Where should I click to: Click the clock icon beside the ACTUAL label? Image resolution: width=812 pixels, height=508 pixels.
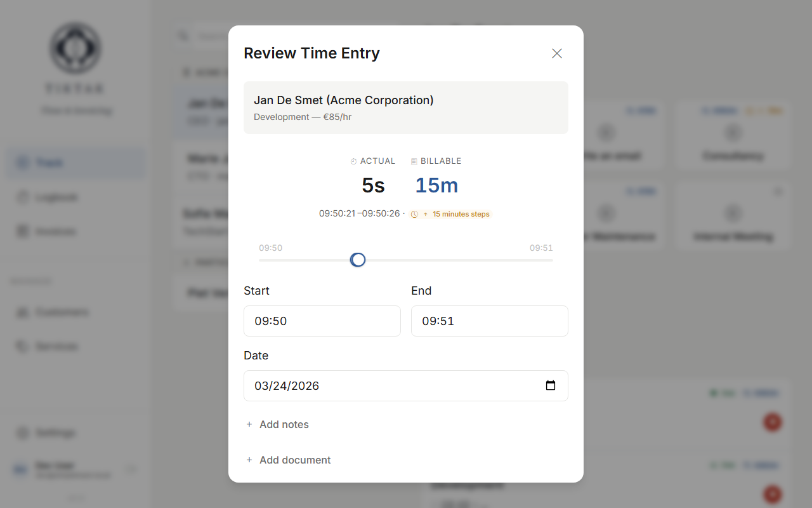click(353, 161)
